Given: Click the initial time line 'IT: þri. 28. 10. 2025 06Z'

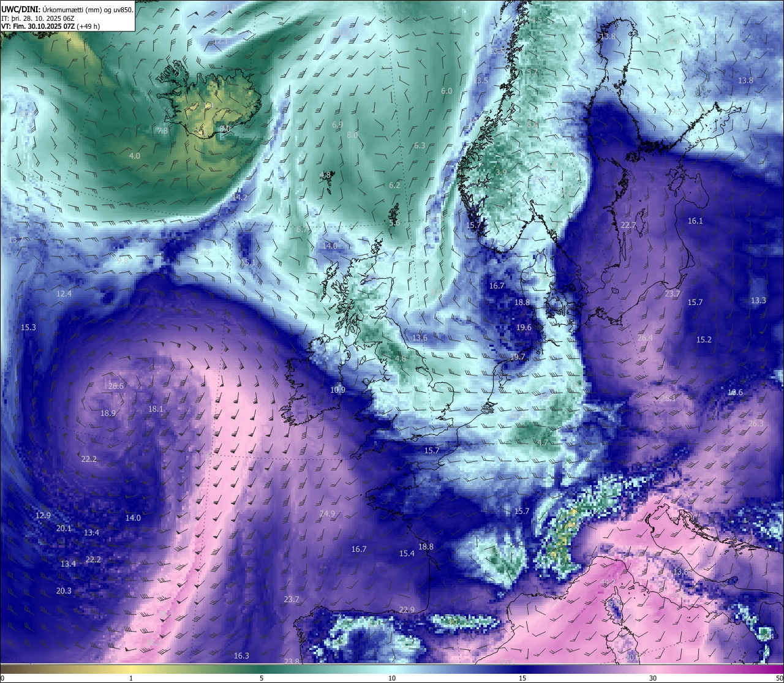Looking at the screenshot, I should 39,18.
